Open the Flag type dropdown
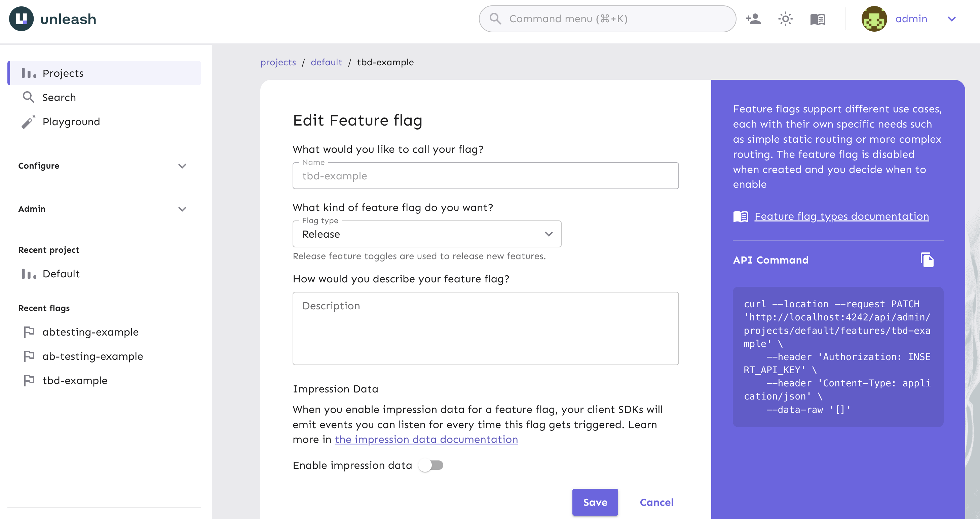 coord(426,234)
